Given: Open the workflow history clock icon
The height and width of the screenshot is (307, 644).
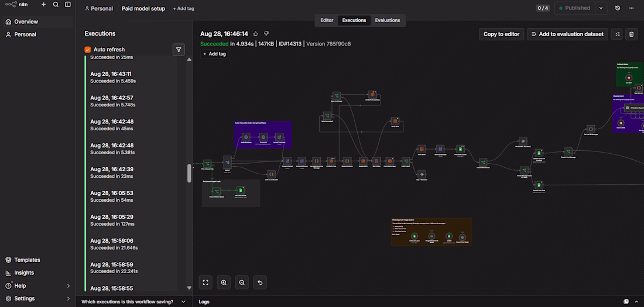Looking at the screenshot, I should pyautogui.click(x=617, y=8).
